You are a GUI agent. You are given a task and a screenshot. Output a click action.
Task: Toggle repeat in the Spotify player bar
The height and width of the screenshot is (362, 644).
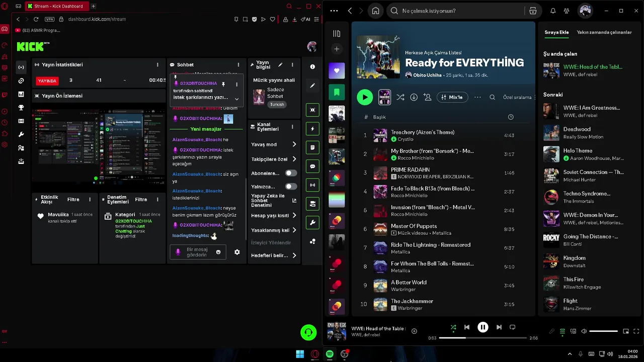pos(513,327)
